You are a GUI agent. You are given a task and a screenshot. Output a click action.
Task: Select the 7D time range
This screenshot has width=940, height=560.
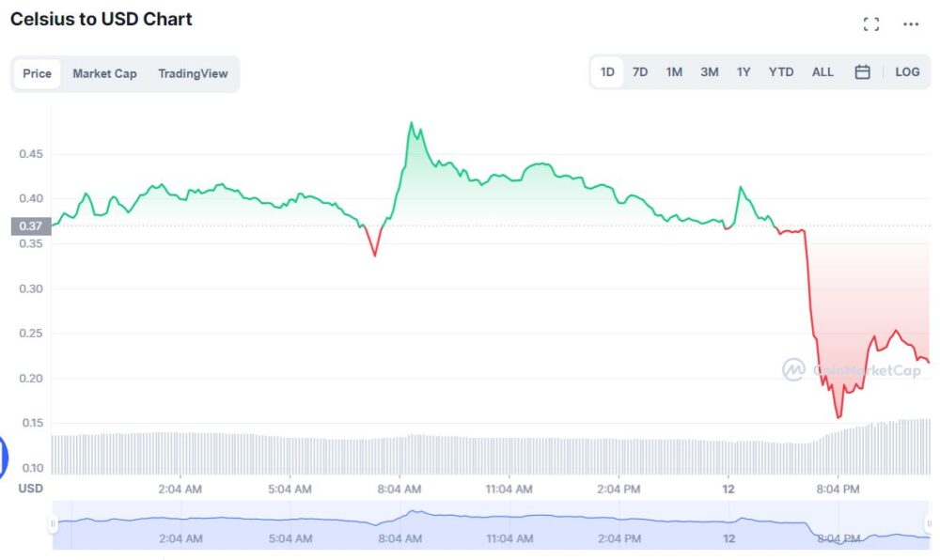pos(640,72)
